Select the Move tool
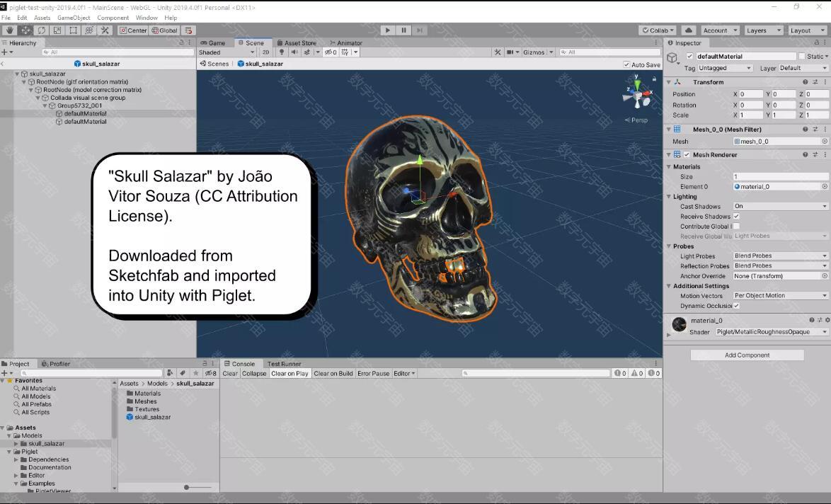 coord(25,30)
